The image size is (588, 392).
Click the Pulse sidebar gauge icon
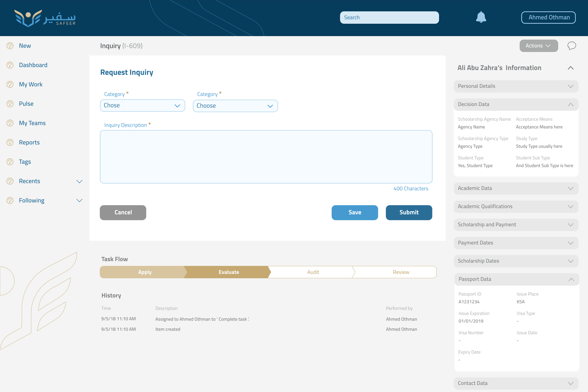point(10,104)
